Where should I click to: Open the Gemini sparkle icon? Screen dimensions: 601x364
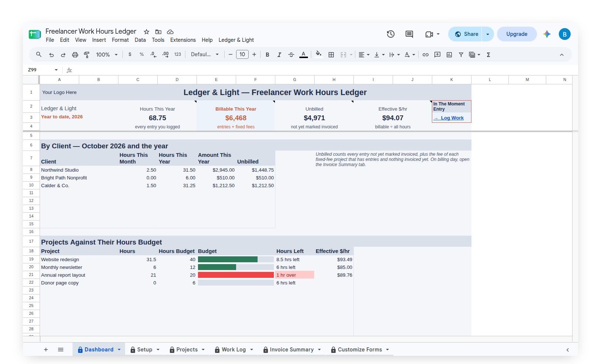(x=547, y=34)
